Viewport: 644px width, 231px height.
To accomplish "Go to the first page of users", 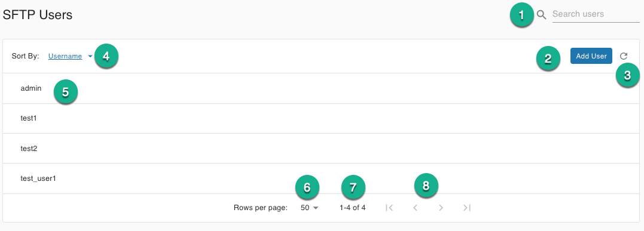I will [x=389, y=208].
